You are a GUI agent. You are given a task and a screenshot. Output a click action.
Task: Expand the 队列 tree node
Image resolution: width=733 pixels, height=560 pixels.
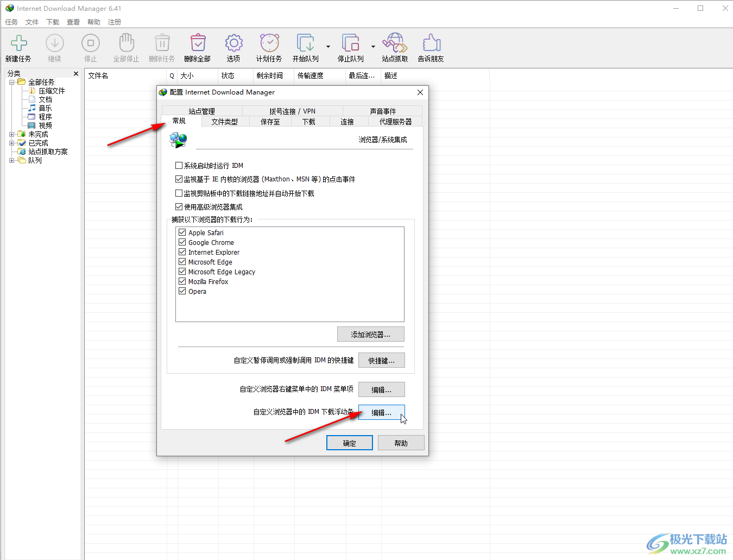[12, 160]
